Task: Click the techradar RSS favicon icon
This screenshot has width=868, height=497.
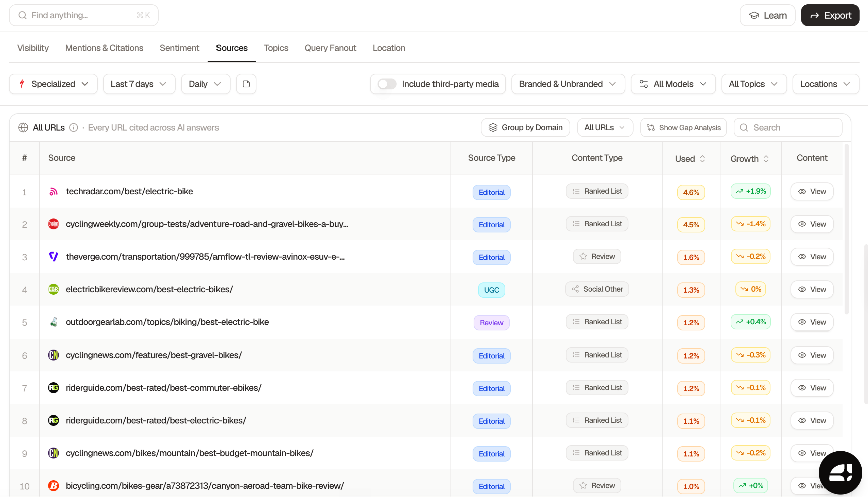Action: pos(53,192)
